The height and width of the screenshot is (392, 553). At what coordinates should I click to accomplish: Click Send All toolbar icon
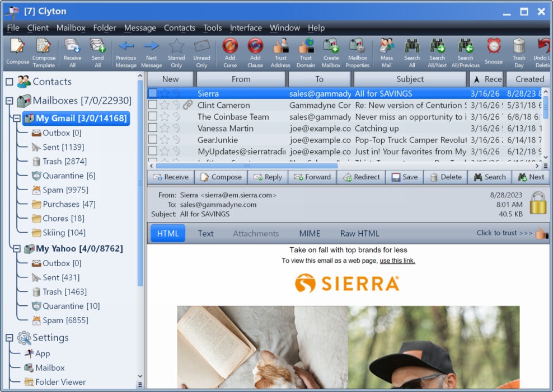point(98,45)
